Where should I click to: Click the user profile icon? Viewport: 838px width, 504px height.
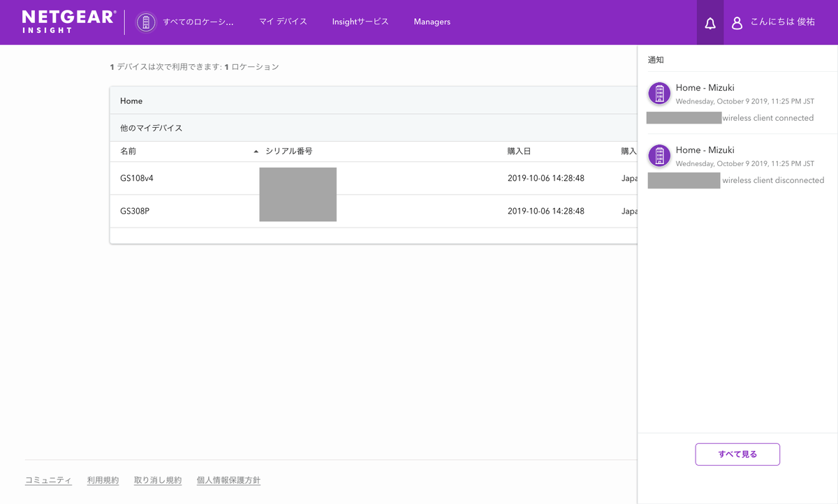[737, 23]
